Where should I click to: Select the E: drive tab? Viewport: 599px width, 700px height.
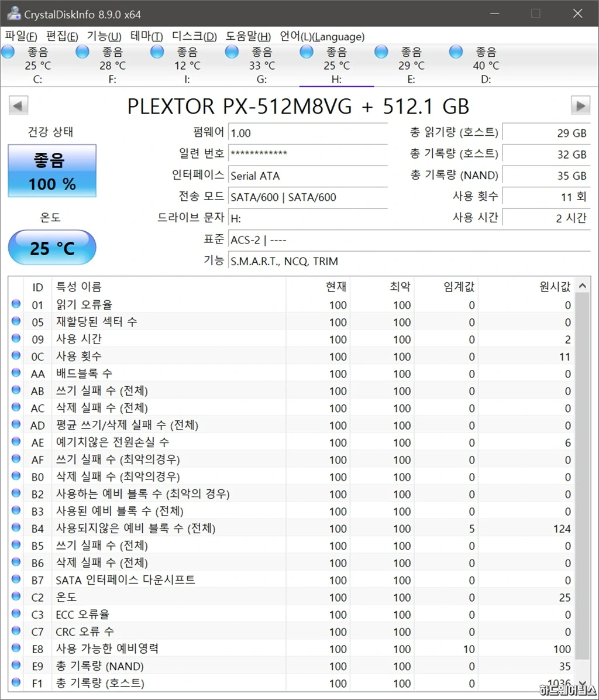(411, 65)
